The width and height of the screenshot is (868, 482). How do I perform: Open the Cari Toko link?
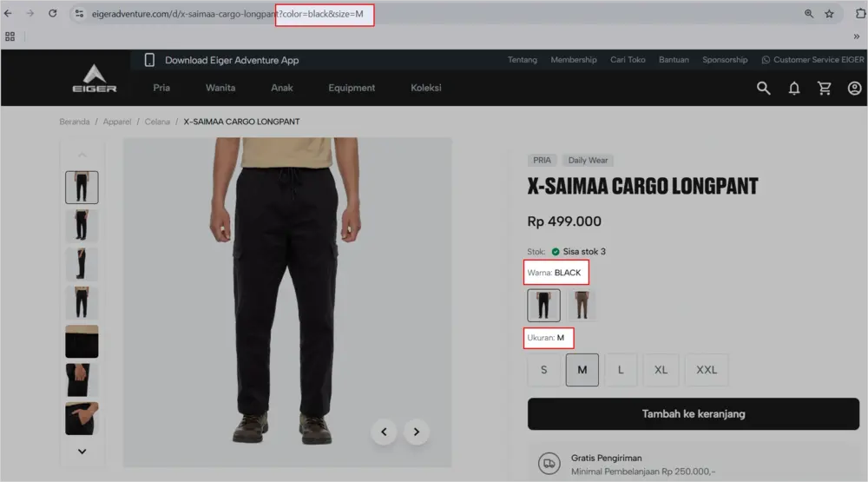point(628,60)
